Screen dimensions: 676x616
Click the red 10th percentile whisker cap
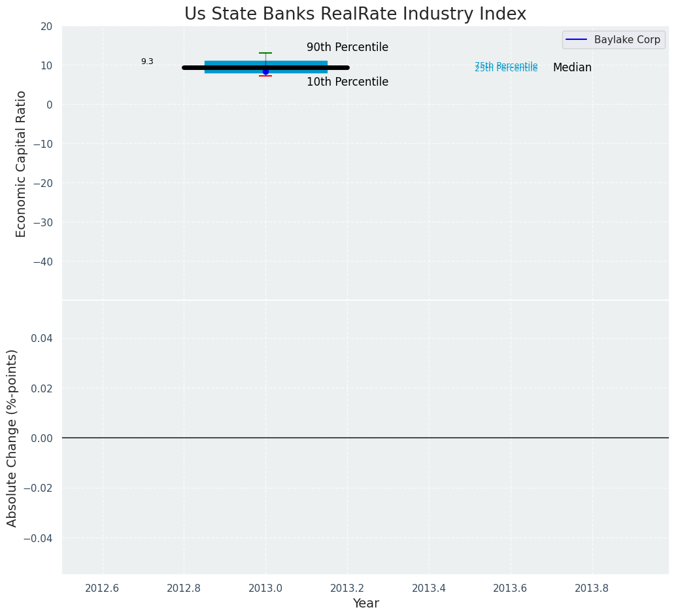pos(265,76)
